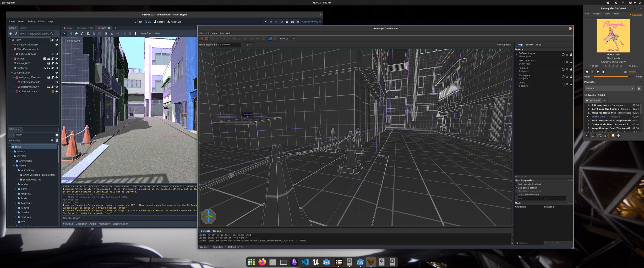
Task: Toggle visibility of First Detail Pass layer
Action: (x=567, y=62)
